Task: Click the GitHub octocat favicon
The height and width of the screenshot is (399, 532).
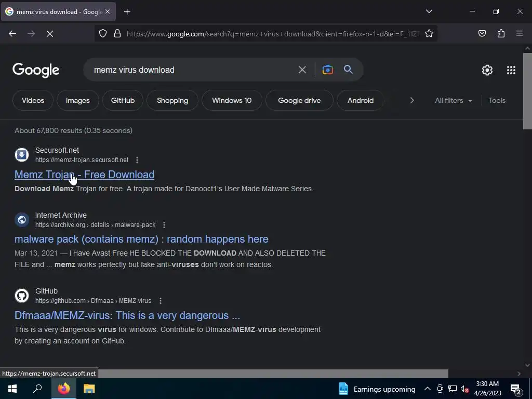Action: 22,296
